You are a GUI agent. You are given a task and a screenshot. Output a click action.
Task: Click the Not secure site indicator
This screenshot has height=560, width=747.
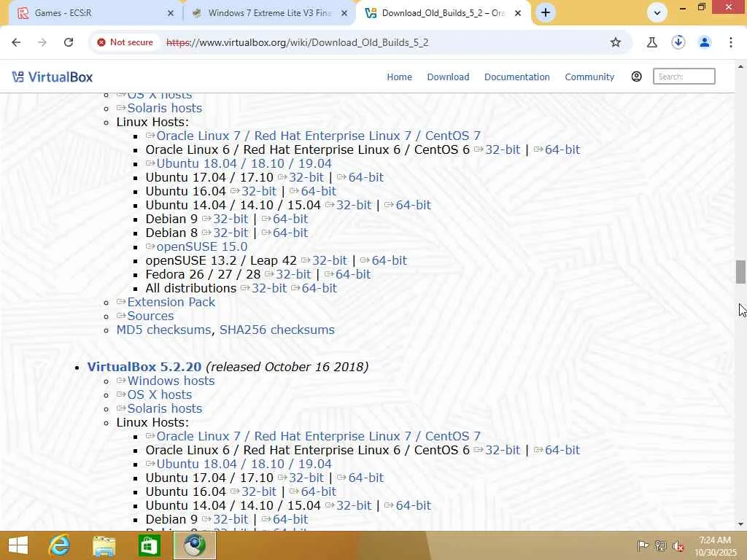[125, 42]
